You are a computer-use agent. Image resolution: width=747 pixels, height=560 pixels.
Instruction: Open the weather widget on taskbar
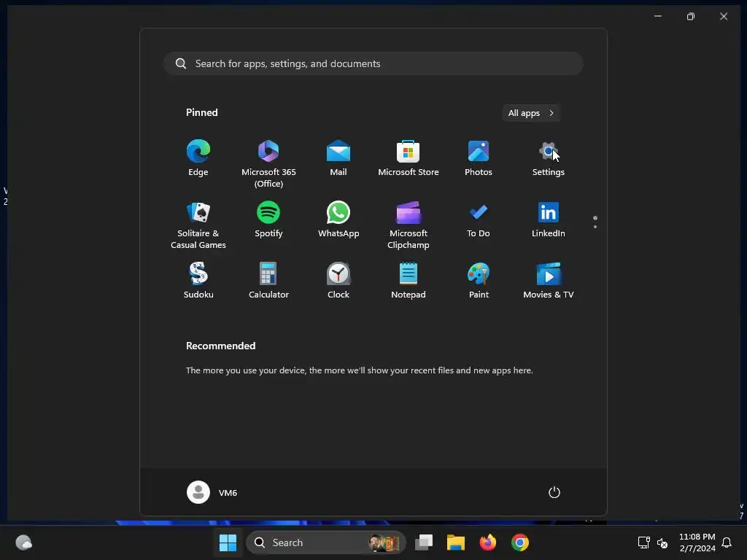(23, 542)
